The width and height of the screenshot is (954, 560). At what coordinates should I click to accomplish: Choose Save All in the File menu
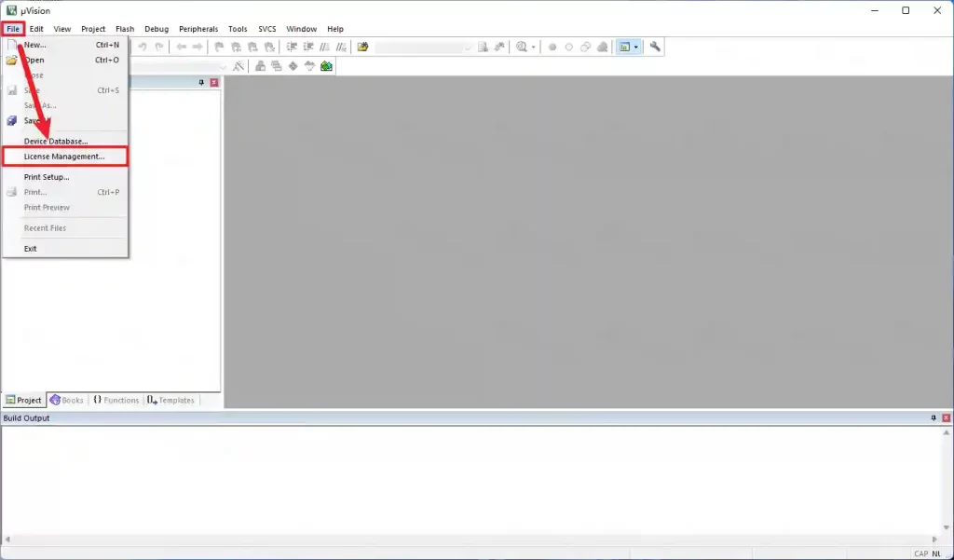coord(65,120)
